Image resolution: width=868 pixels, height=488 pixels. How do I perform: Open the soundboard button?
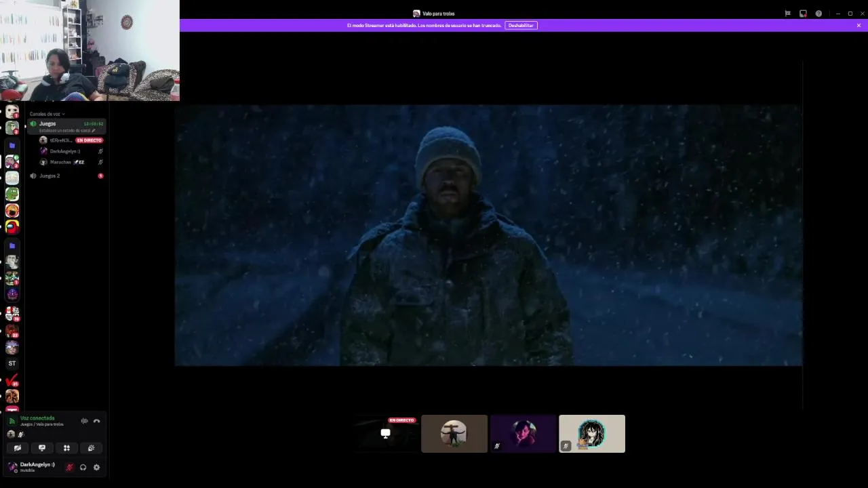point(91,448)
